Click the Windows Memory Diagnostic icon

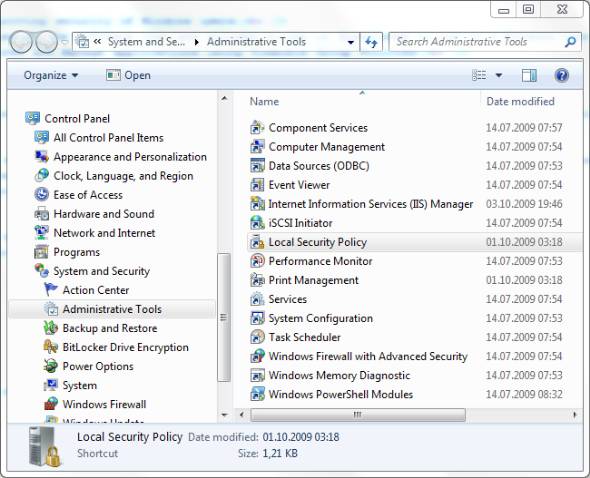click(257, 375)
